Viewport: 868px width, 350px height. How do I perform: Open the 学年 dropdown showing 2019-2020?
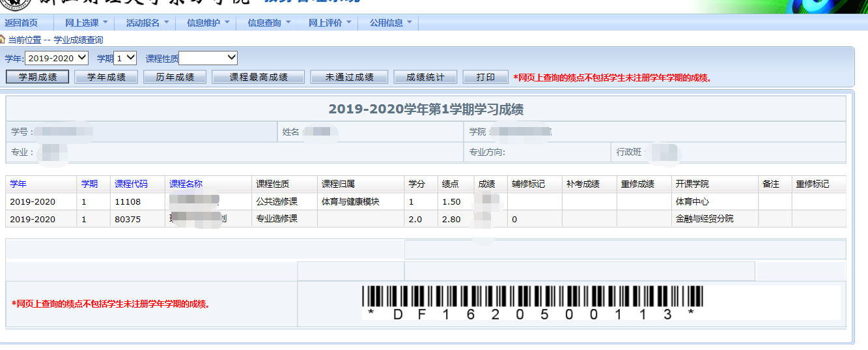(57, 58)
